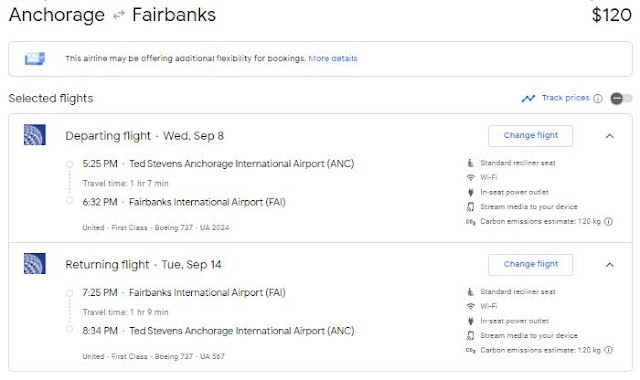
Task: Click the round-trip arrows icon between city names
Action: pyautogui.click(x=118, y=16)
